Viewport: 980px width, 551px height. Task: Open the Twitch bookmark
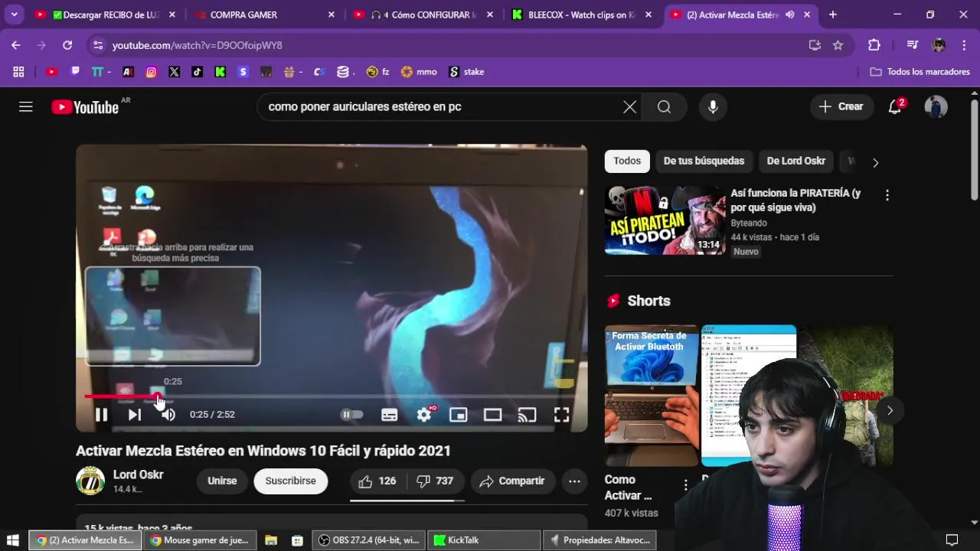click(75, 71)
